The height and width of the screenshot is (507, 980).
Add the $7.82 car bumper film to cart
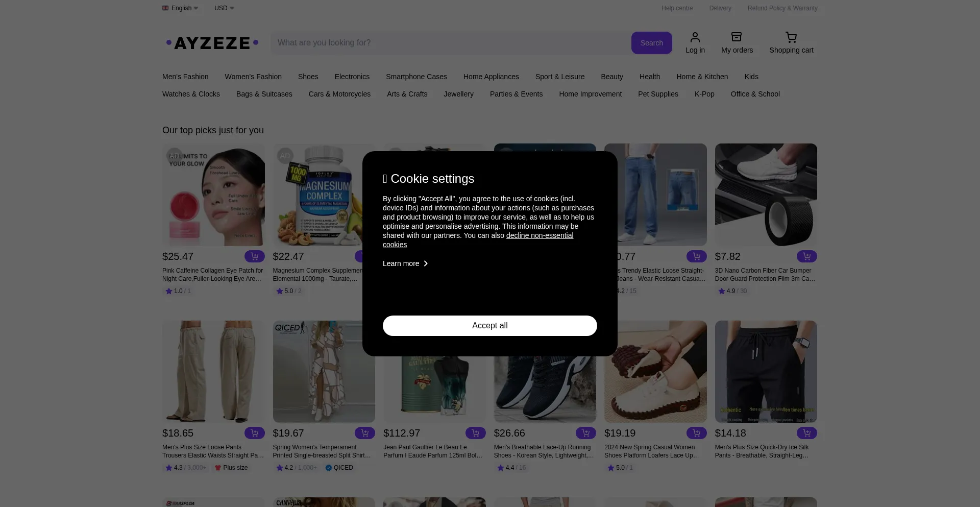[x=806, y=256]
